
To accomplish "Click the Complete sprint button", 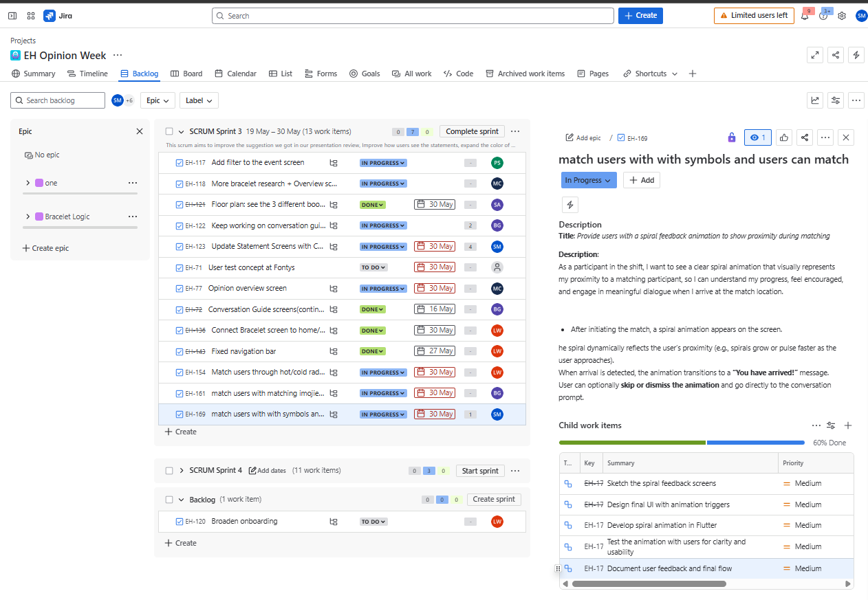I will [x=472, y=131].
